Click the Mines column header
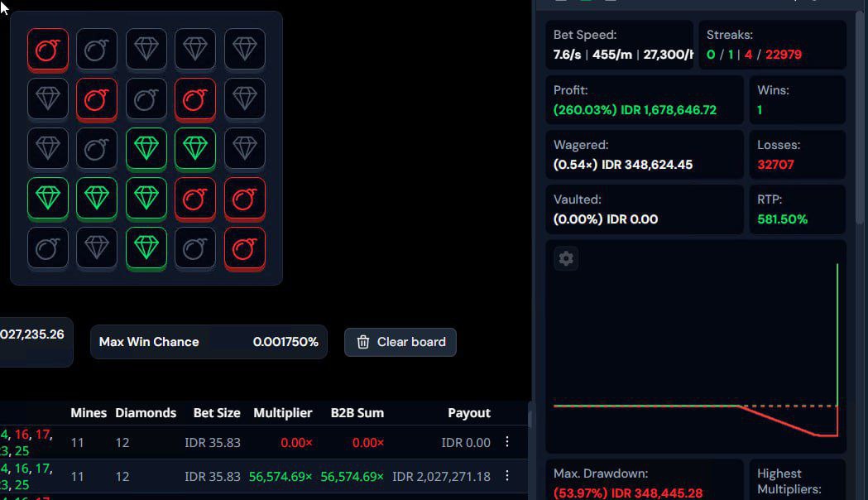The height and width of the screenshot is (500, 868). click(x=89, y=413)
